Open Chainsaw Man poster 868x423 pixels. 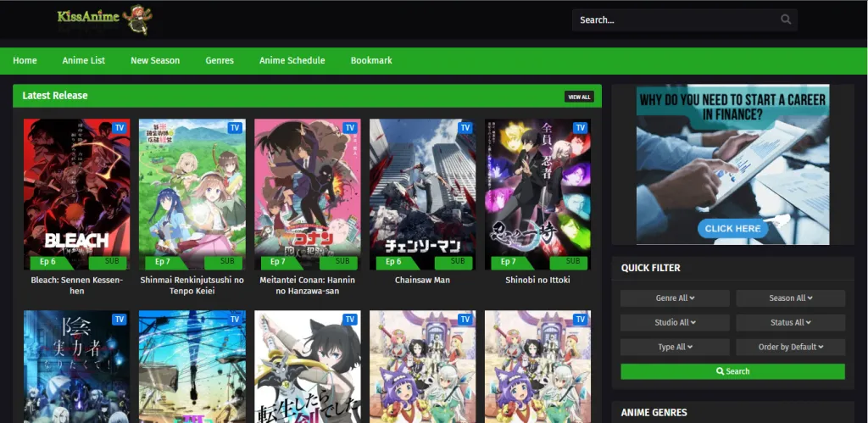click(x=422, y=194)
